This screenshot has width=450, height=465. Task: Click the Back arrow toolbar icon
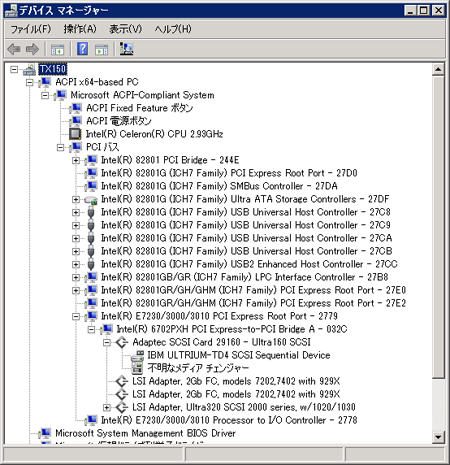click(14, 49)
